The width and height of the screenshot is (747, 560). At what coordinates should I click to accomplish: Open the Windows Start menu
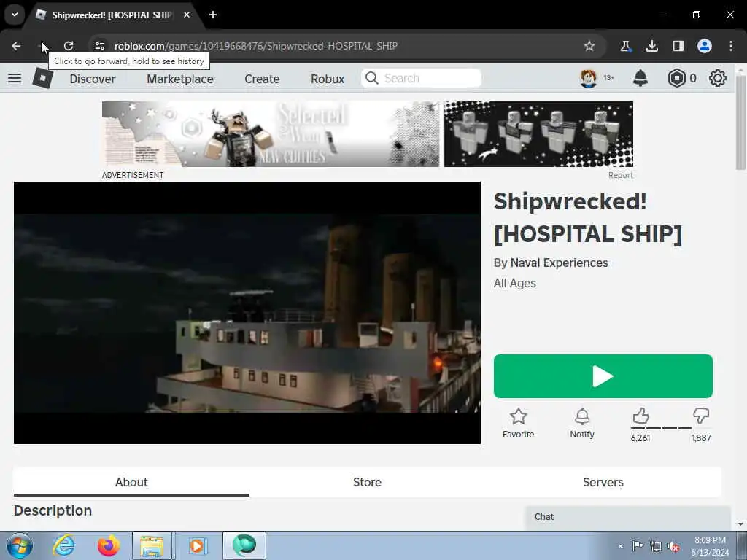point(20,545)
